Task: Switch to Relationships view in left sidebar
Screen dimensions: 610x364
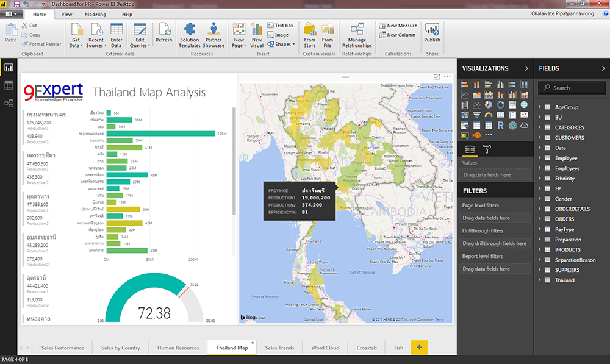Action: coord(9,103)
